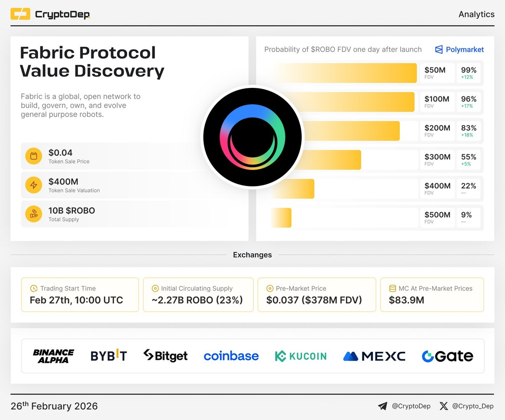This screenshot has height=420, width=505.
Task: Click the Binance Alpha logo
Action: 53,356
